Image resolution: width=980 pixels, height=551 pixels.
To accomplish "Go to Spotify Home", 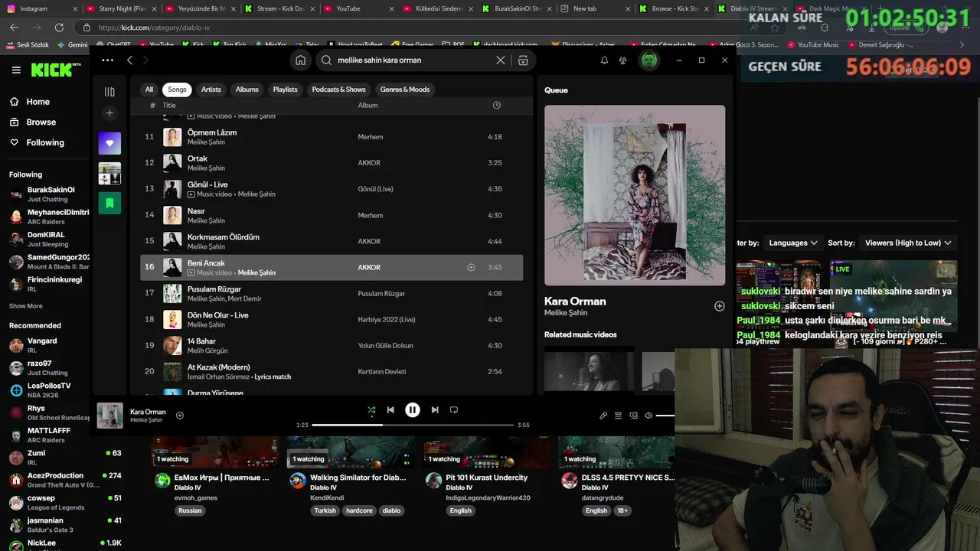I will click(x=301, y=60).
